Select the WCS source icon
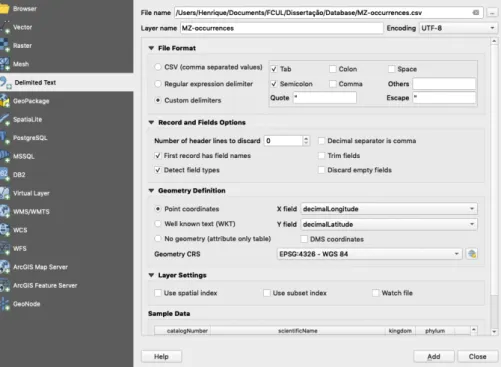Image resolution: width=501 pixels, height=367 pixels. (5, 230)
